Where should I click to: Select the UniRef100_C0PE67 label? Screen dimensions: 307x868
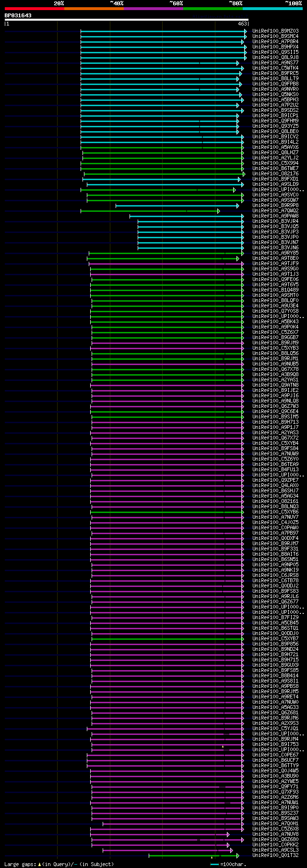click(275, 755)
